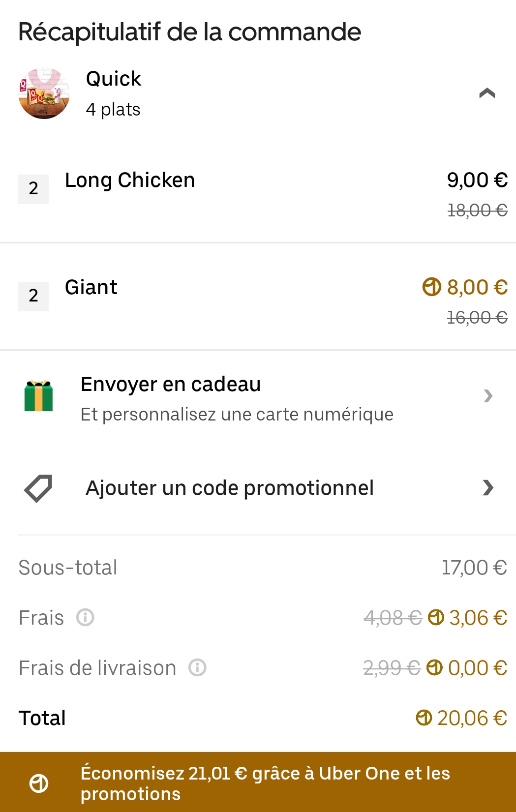Viewport: 516px width, 812px height.
Task: Click info icon next to Frais
Action: tap(85, 617)
